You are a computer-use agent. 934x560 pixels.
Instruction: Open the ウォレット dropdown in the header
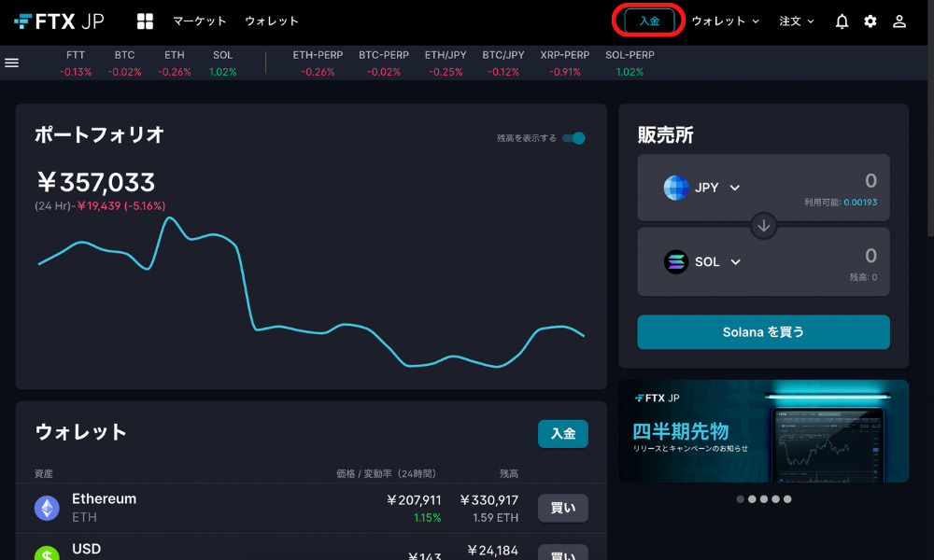(726, 21)
